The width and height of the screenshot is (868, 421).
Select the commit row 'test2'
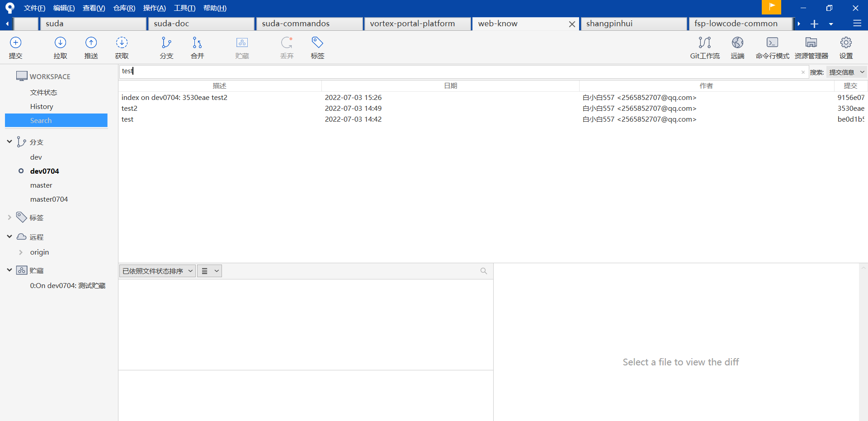493,108
